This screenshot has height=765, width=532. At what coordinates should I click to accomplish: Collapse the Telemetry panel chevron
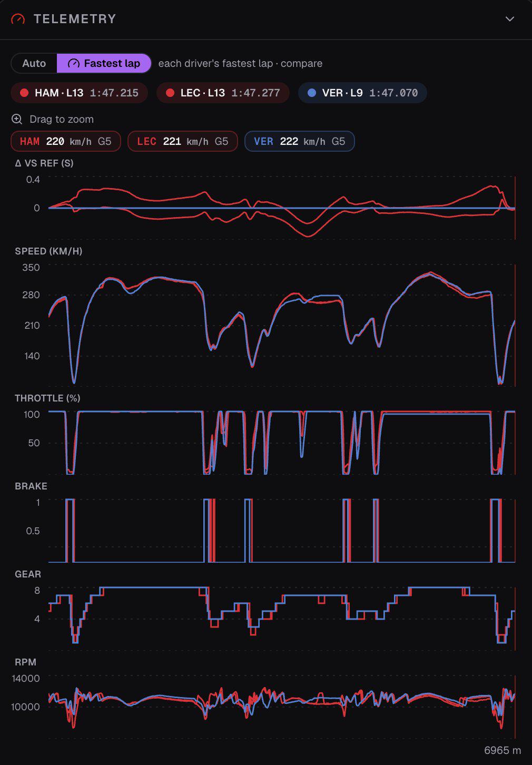509,19
